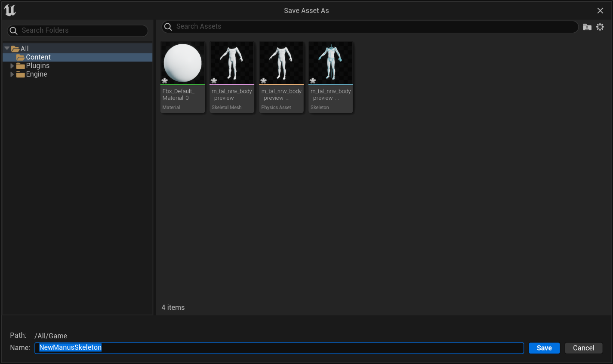Focus the Search Assets field
The width and height of the screenshot is (613, 364).
point(370,27)
